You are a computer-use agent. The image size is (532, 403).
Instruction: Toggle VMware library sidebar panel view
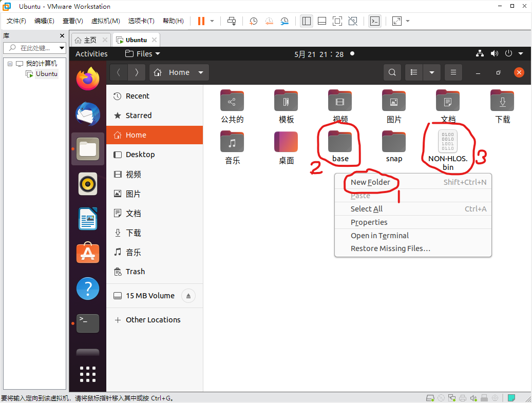coord(307,21)
